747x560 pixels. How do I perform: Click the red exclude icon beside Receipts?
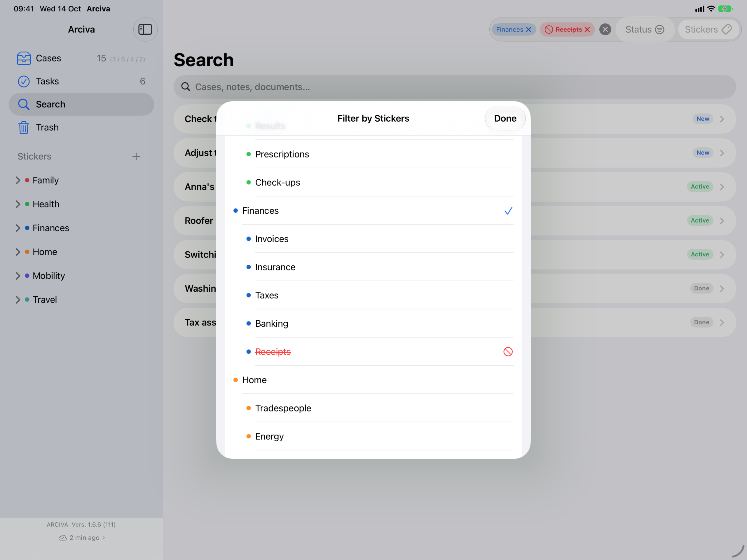[508, 352]
